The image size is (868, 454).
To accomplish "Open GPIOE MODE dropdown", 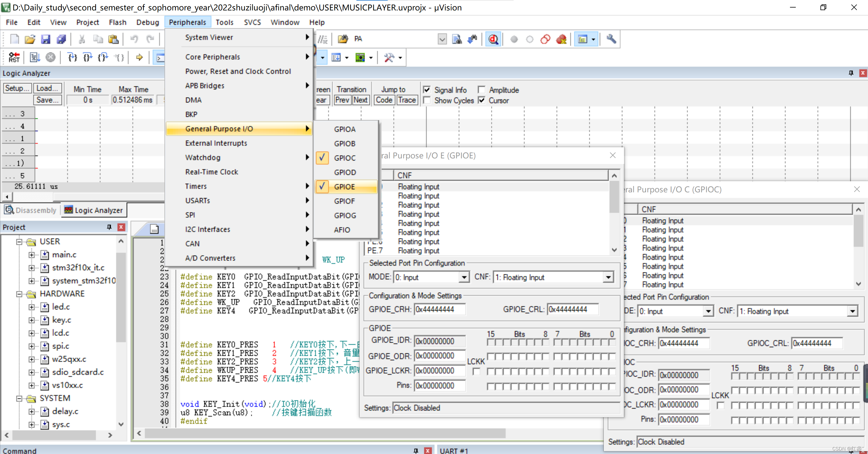I will 464,277.
